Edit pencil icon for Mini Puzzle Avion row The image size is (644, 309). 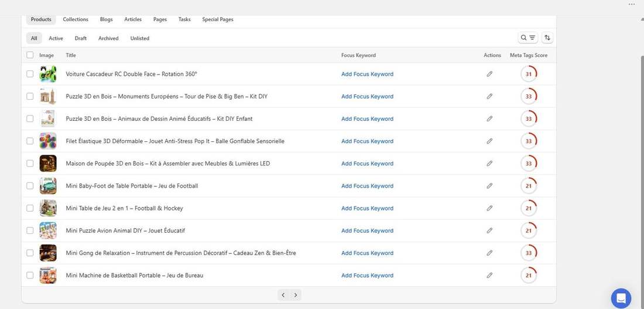tap(489, 230)
